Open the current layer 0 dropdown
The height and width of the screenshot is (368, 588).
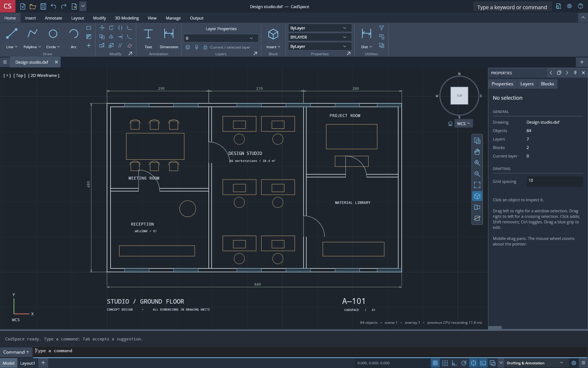[221, 38]
